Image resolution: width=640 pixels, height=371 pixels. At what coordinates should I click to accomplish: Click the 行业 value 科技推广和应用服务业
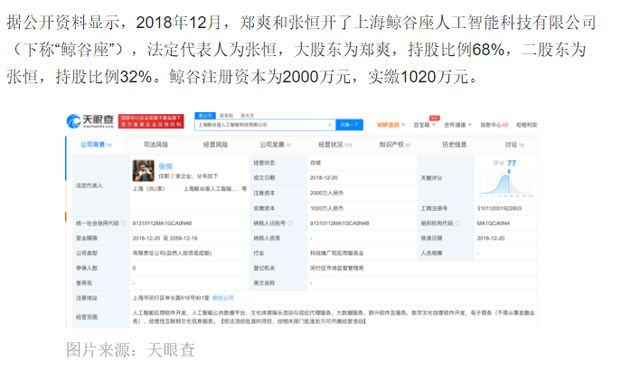[337, 253]
